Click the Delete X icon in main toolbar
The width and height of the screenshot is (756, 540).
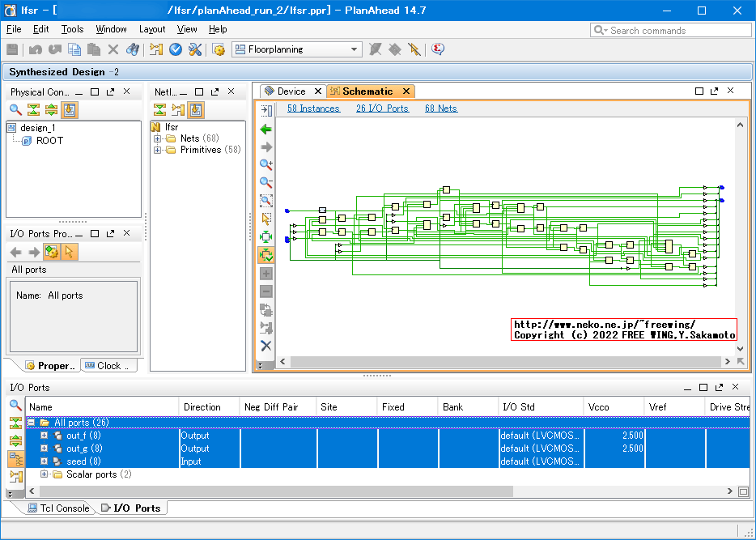coord(113,49)
